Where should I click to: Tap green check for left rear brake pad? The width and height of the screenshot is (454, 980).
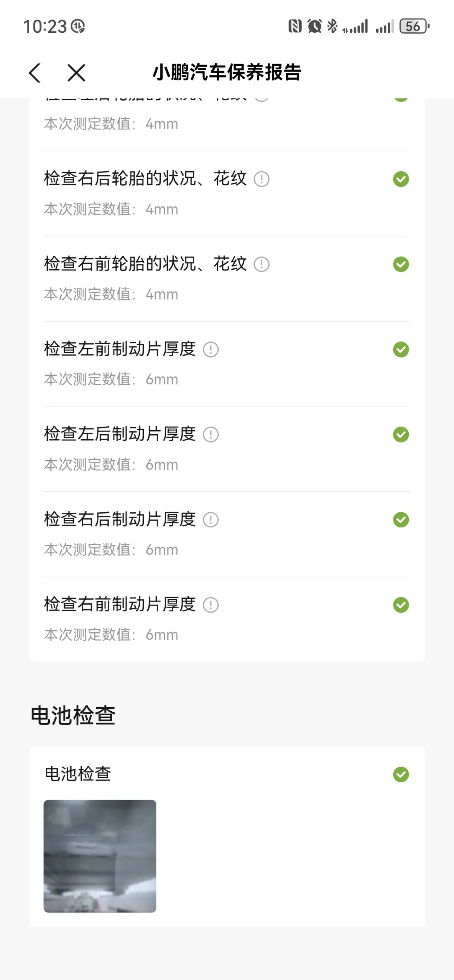pos(401,435)
